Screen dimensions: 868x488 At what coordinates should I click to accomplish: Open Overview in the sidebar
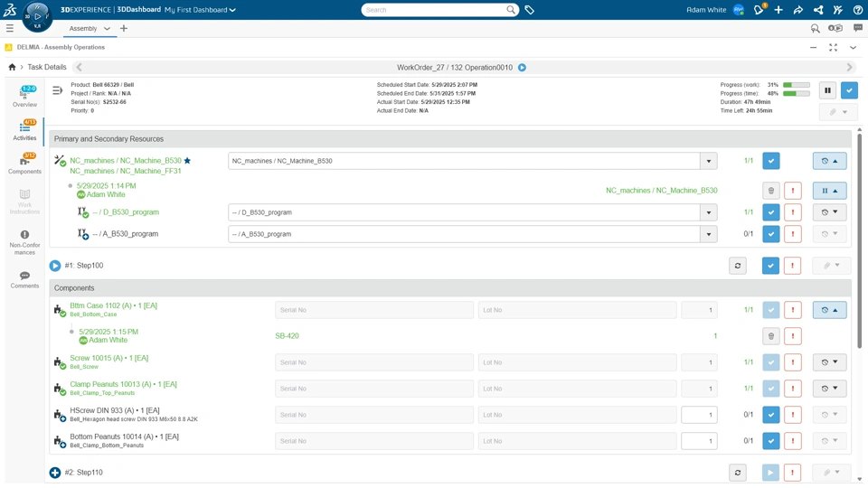25,97
